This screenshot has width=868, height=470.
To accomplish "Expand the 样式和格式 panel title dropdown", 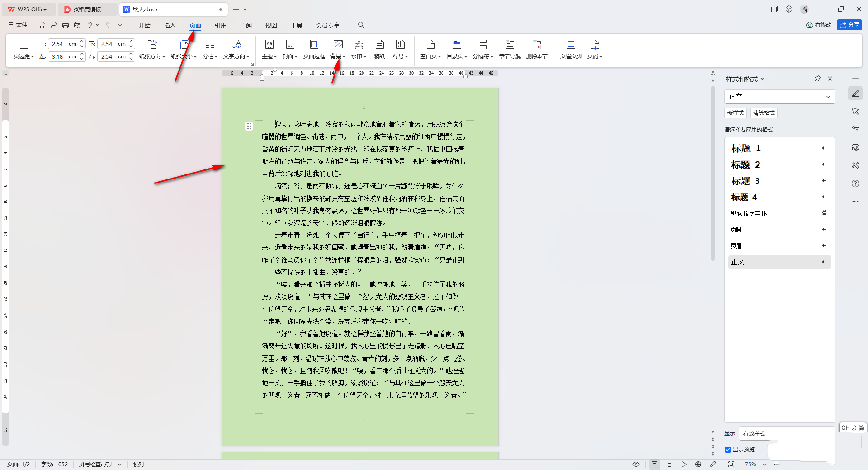I will [762, 79].
